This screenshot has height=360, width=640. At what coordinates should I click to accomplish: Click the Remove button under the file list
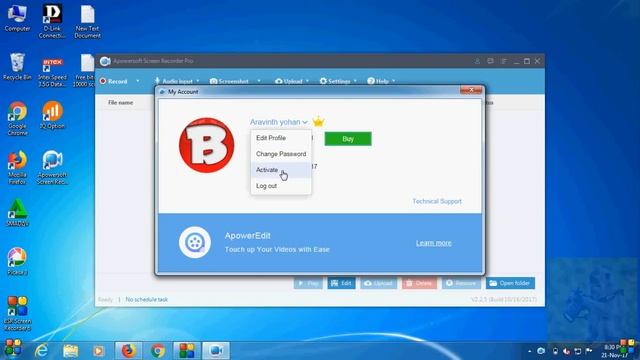(x=461, y=283)
